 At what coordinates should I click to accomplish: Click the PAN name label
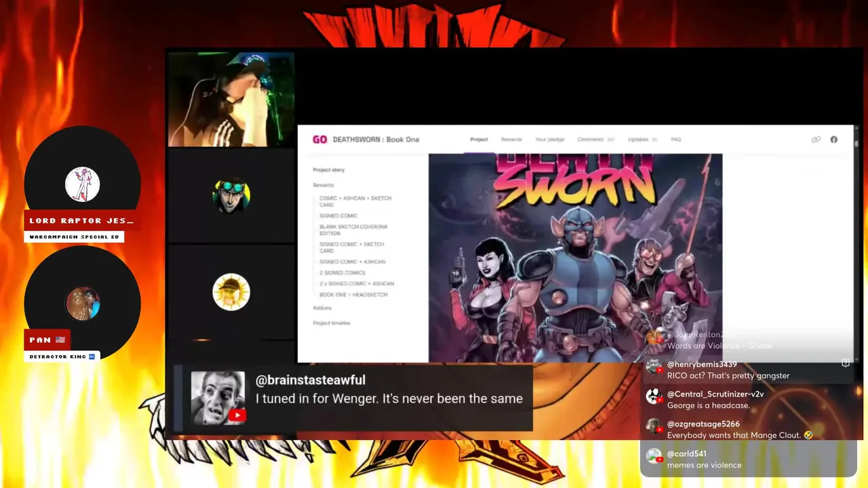tap(47, 340)
